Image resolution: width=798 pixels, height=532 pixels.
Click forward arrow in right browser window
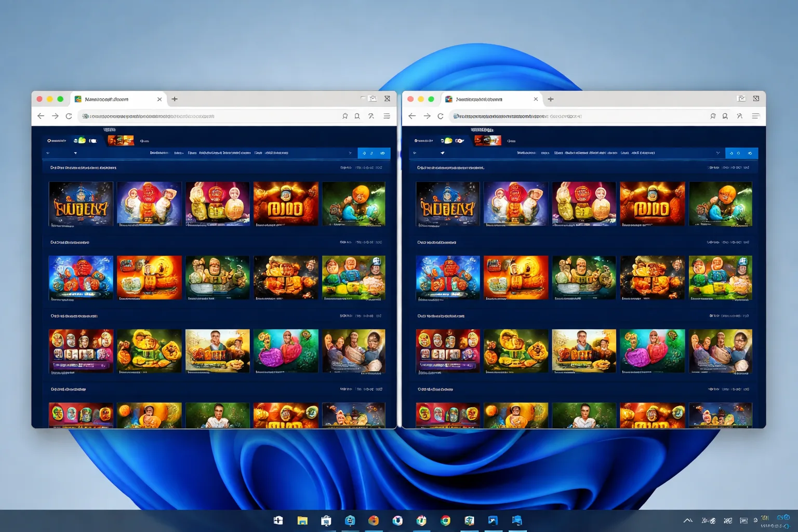point(427,116)
